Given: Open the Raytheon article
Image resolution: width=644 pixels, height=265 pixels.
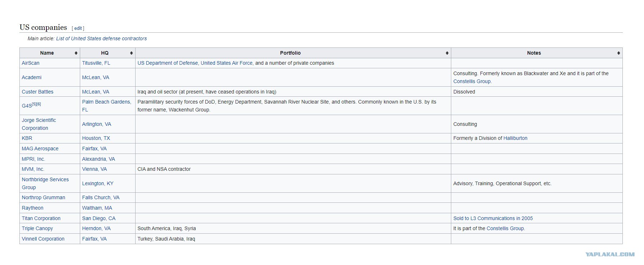Looking at the screenshot, I should coord(32,208).
